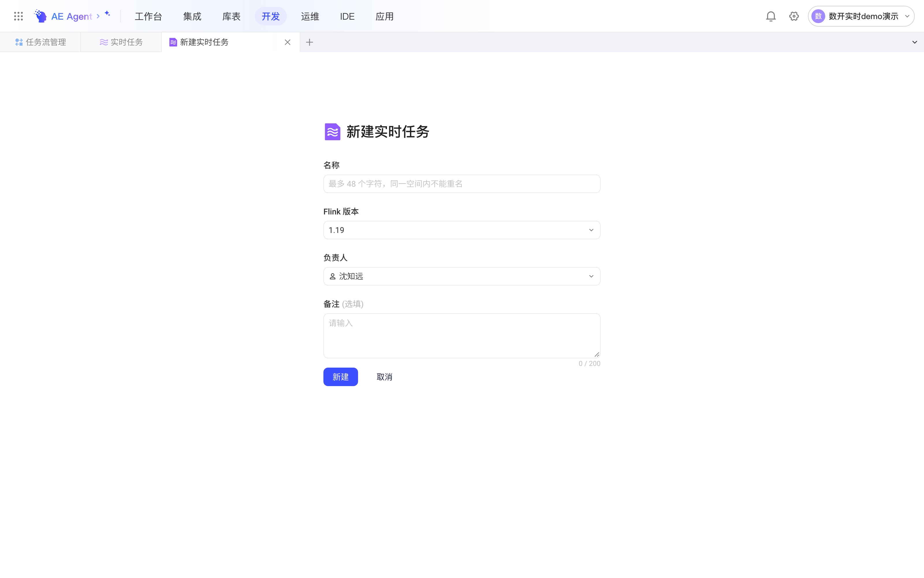The image size is (924, 578).
Task: Click the 新建 button
Action: (x=341, y=377)
